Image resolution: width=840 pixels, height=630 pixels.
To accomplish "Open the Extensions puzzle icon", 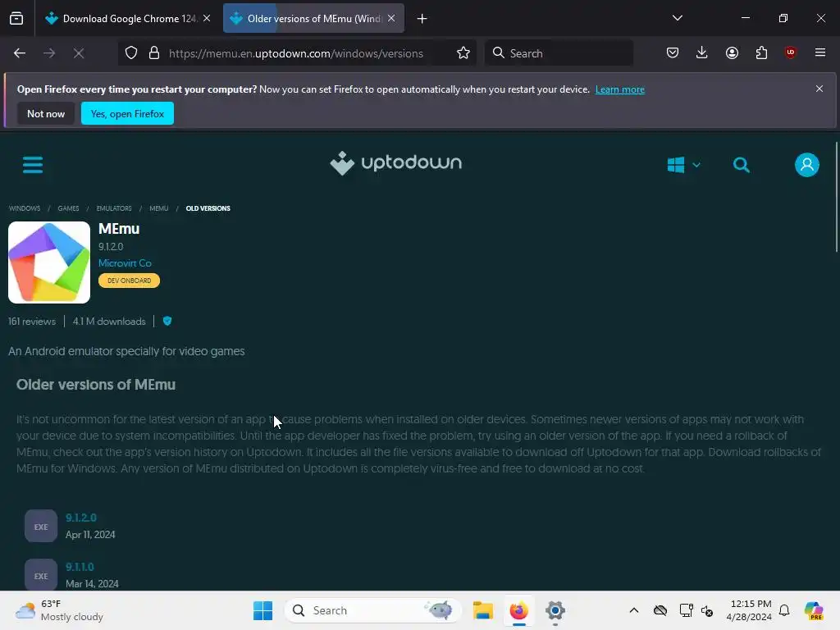I will coord(761,52).
